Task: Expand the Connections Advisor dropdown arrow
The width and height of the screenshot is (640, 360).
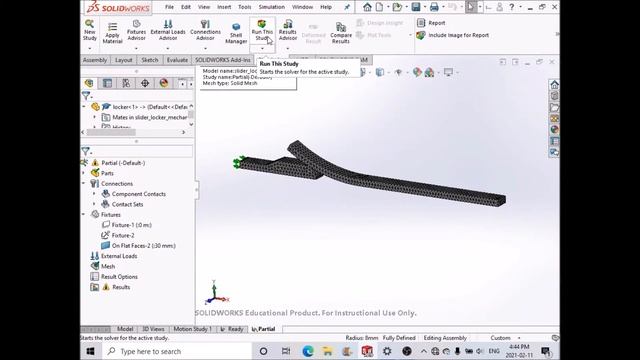Action: (205, 49)
